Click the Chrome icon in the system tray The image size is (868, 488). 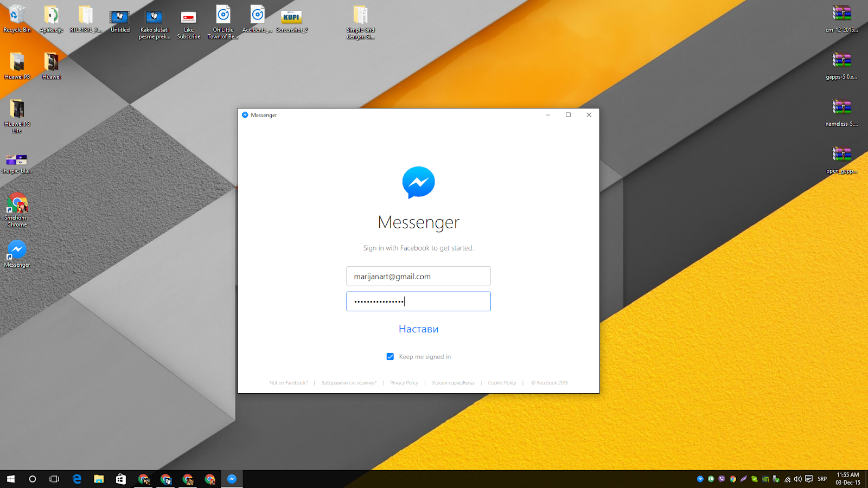(x=732, y=479)
